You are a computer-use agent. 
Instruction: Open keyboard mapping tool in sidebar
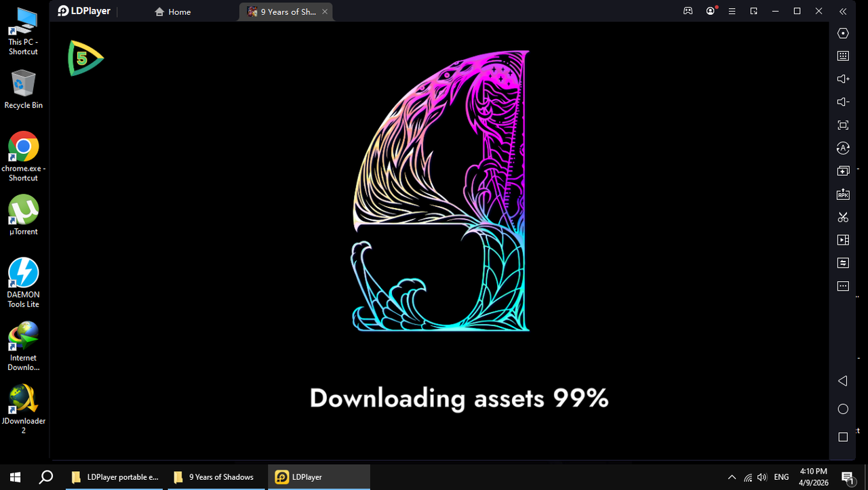point(843,56)
